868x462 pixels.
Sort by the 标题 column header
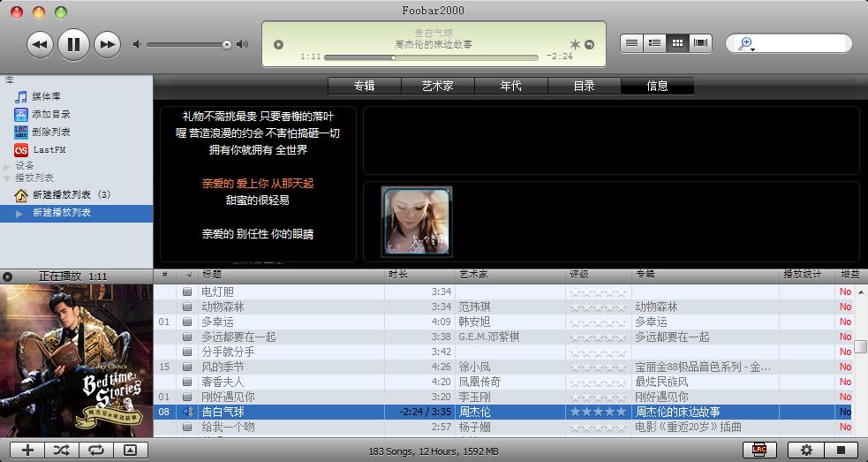[292, 275]
